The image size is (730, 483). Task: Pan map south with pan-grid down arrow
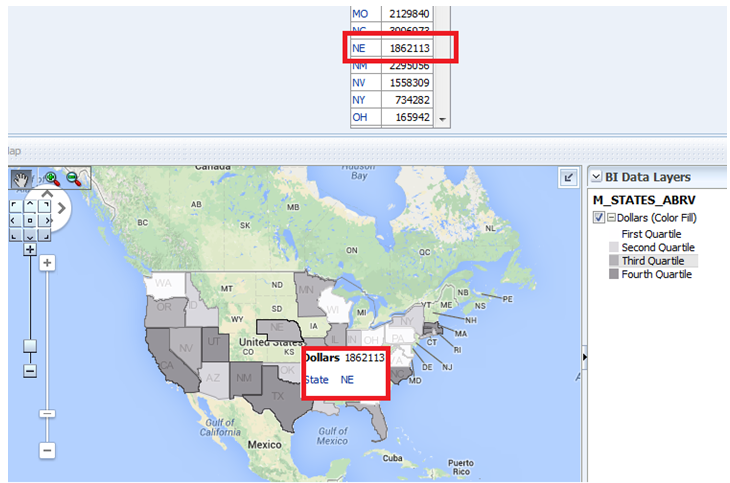pos(30,235)
